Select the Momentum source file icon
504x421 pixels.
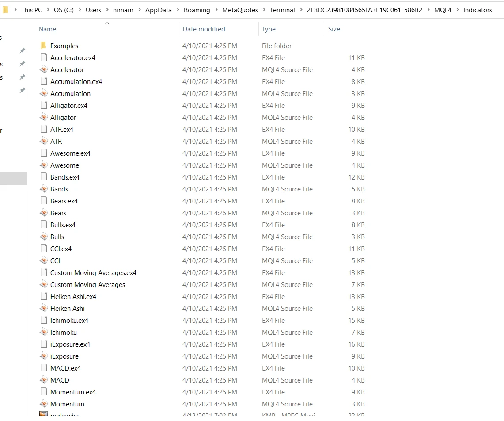pos(43,404)
